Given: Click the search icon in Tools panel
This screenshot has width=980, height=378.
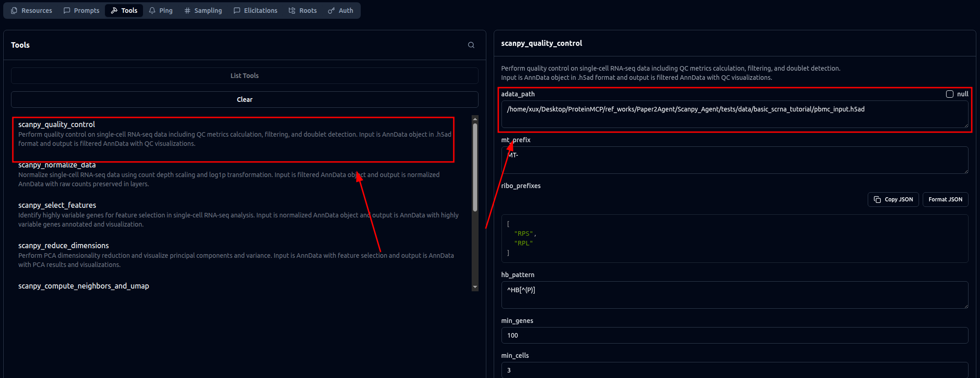Looking at the screenshot, I should click(x=471, y=45).
